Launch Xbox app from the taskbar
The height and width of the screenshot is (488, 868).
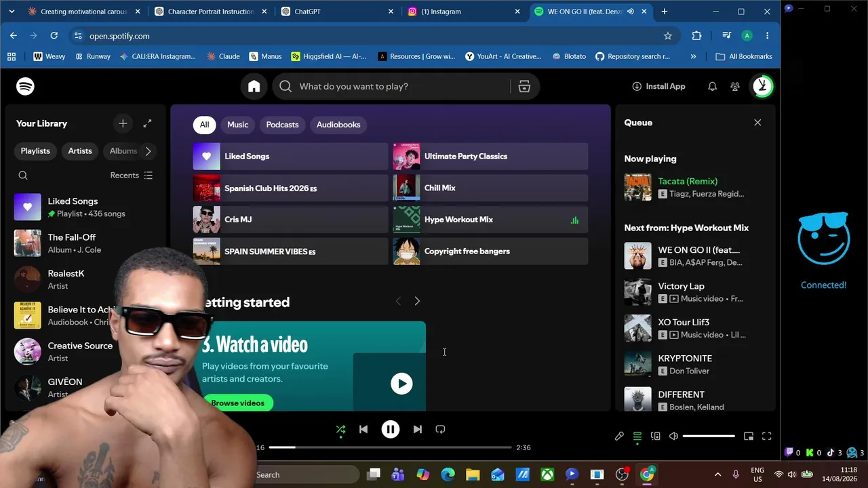pyautogui.click(x=547, y=474)
